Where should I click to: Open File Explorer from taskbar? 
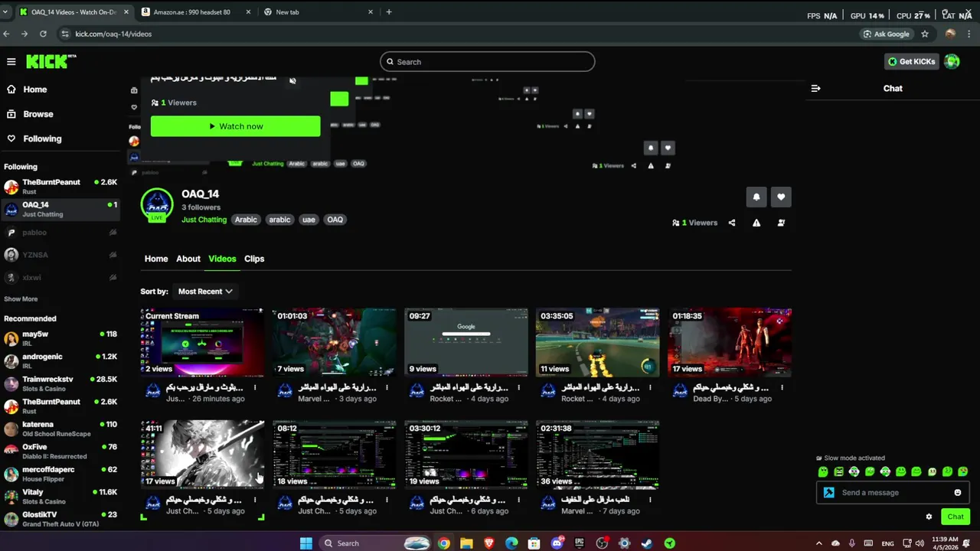coord(466,543)
